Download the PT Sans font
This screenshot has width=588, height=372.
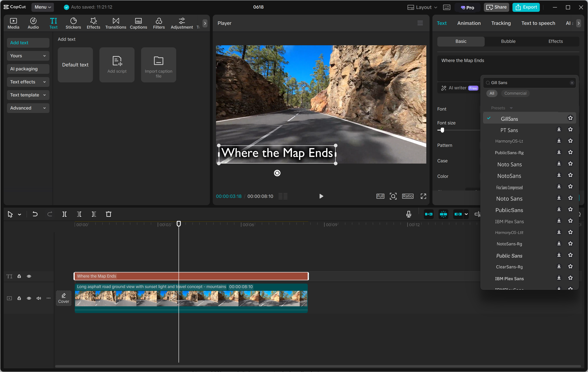pyautogui.click(x=559, y=130)
